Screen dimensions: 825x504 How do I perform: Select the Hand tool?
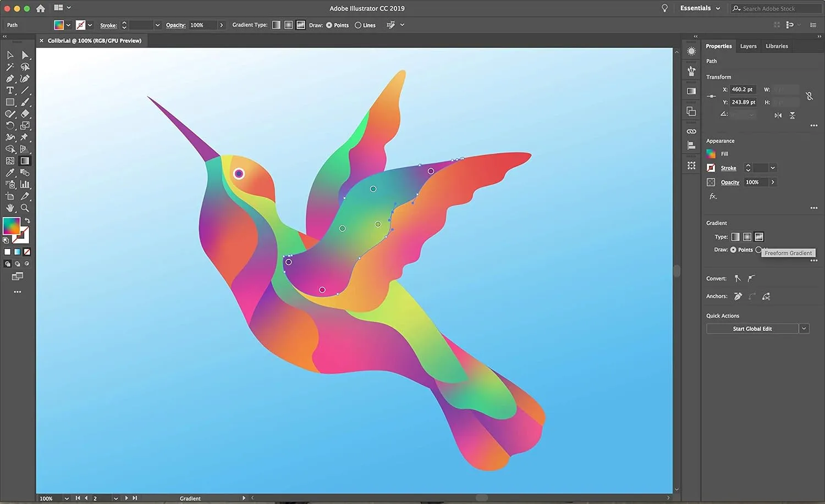pyautogui.click(x=9, y=208)
